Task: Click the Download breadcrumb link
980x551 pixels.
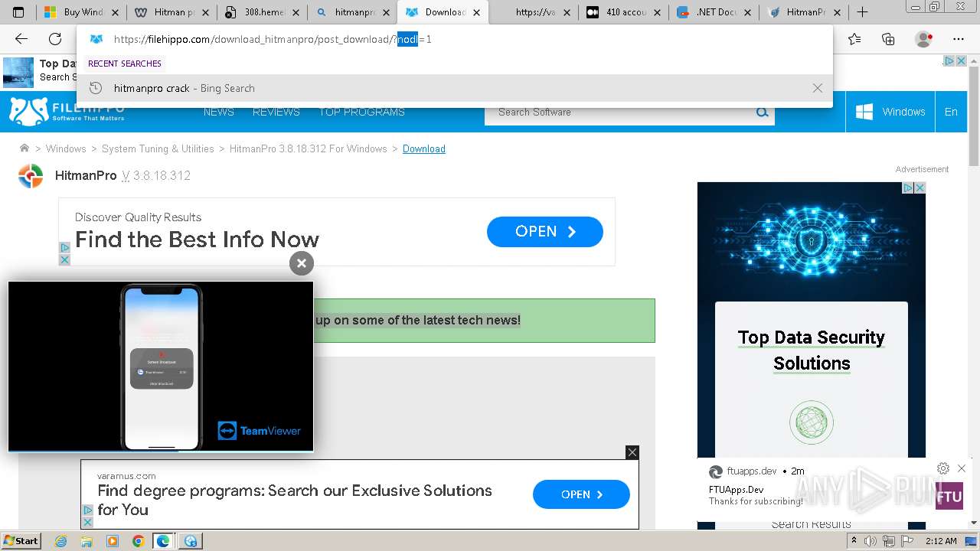Action: coord(424,148)
